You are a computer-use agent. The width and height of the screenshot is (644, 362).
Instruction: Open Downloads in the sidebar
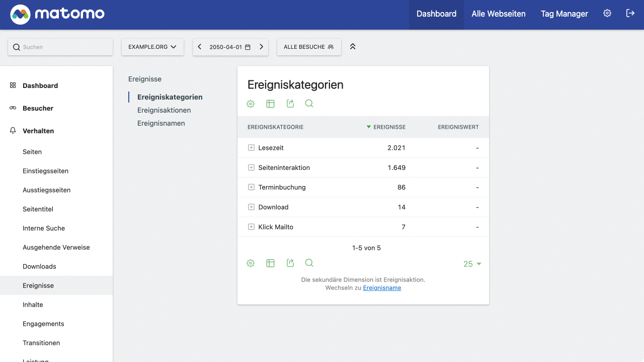point(39,266)
